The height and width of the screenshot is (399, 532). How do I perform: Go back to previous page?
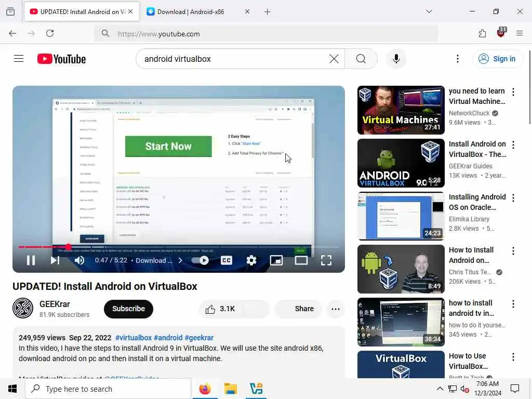12,33
